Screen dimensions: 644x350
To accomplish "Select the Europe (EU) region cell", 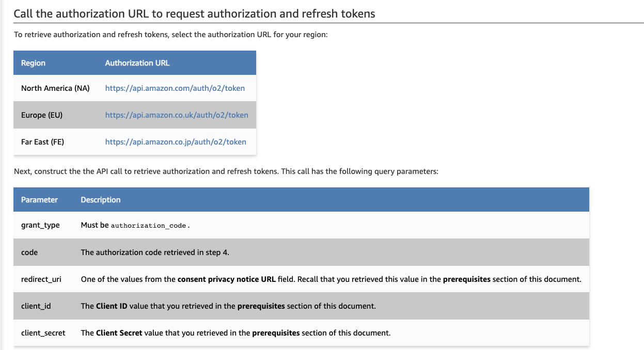I will [42, 115].
